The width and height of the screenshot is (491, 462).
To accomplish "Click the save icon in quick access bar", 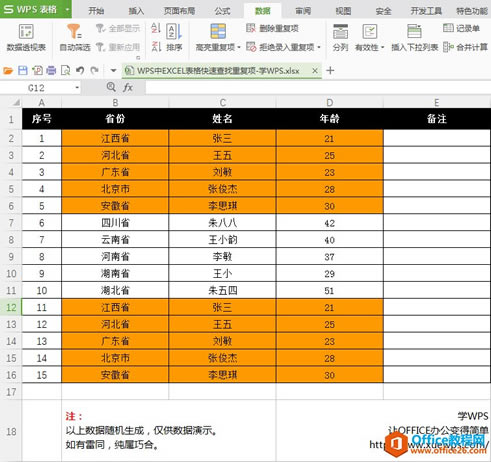I will pos(23,70).
